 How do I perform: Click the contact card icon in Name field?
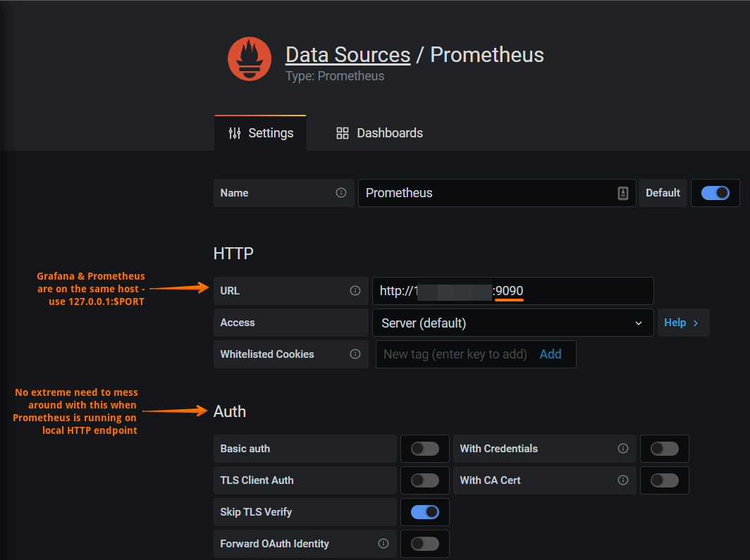(623, 193)
